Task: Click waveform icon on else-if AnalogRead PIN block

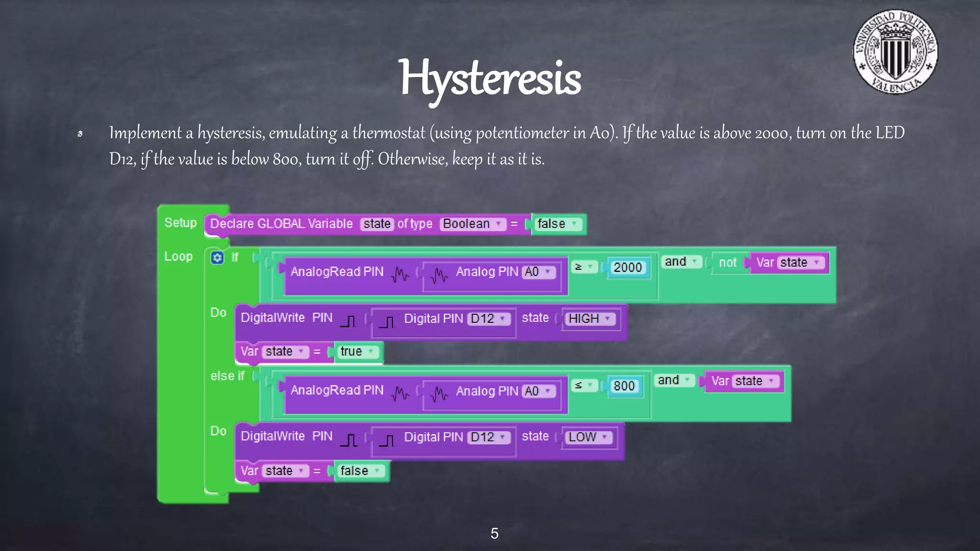Action: pyautogui.click(x=400, y=393)
